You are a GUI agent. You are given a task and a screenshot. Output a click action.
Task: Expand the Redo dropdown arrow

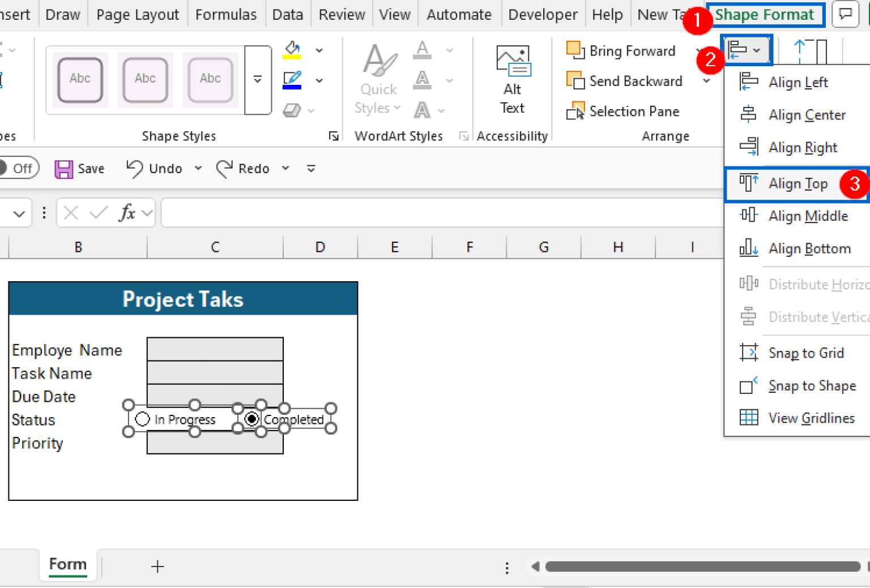coord(285,168)
